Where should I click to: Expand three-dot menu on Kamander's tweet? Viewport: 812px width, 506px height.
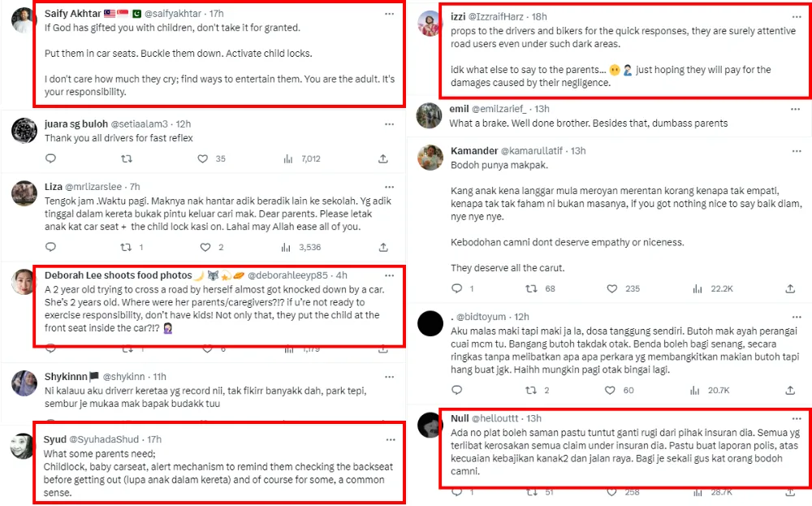point(797,150)
